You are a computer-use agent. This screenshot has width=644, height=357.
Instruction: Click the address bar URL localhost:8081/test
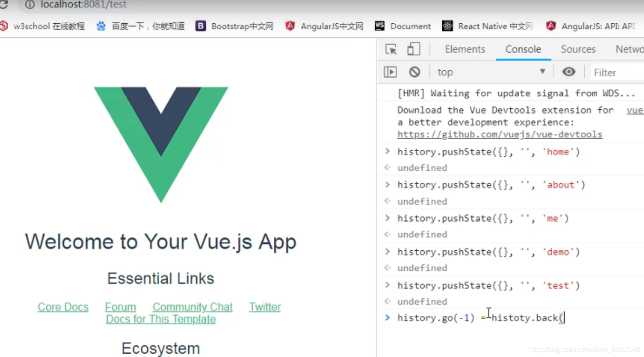[x=83, y=4]
